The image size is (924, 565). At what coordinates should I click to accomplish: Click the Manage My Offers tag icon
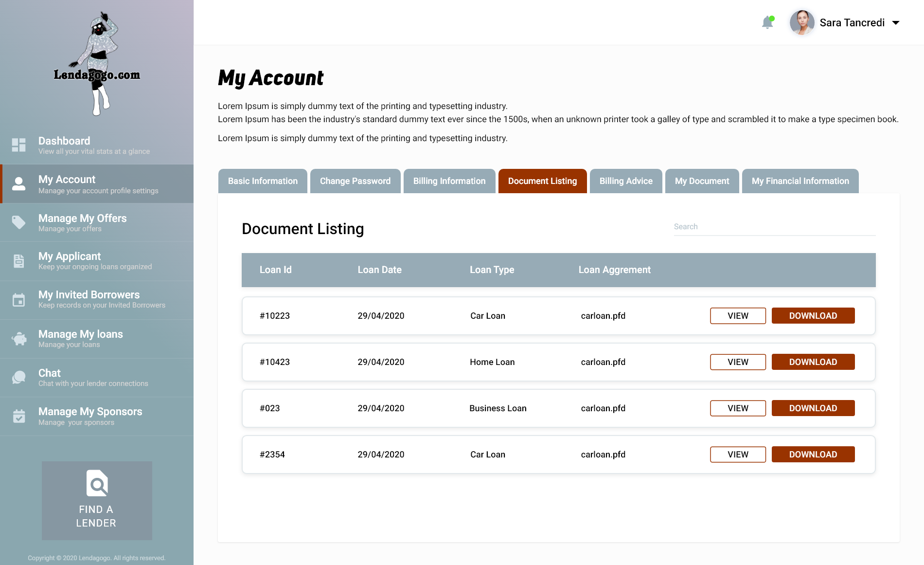pyautogui.click(x=19, y=222)
